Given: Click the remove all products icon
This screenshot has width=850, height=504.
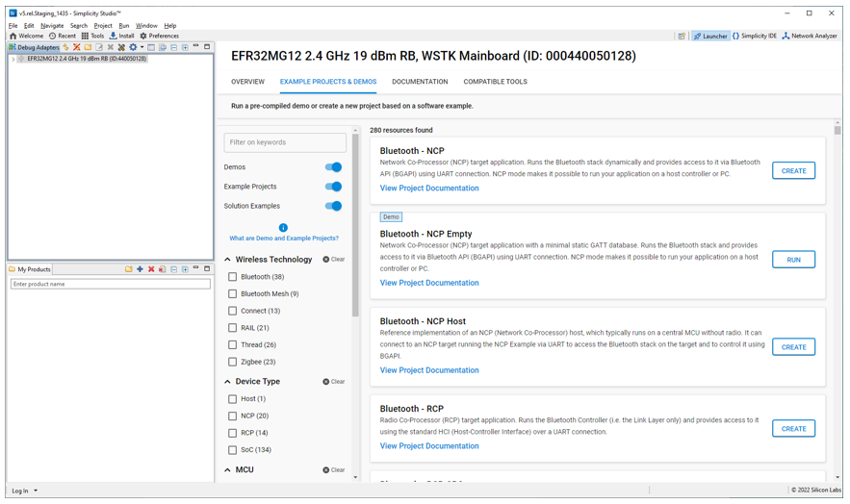Looking at the screenshot, I should (x=162, y=269).
